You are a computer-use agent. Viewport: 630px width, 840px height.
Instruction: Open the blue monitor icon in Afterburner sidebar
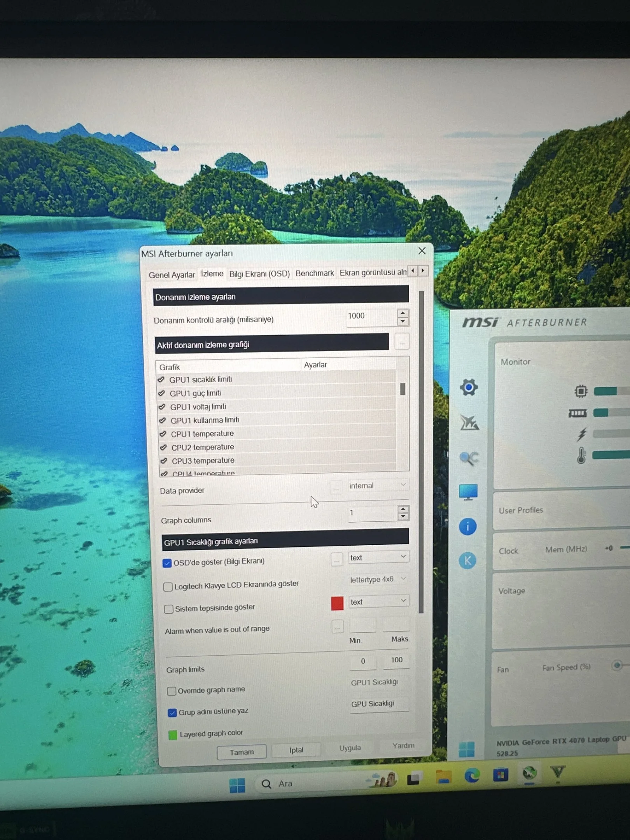(468, 492)
